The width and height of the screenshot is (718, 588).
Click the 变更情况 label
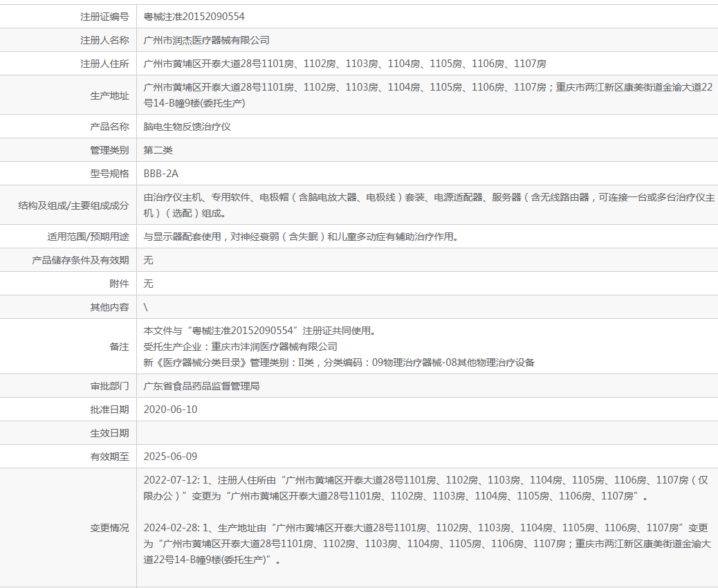pos(110,528)
